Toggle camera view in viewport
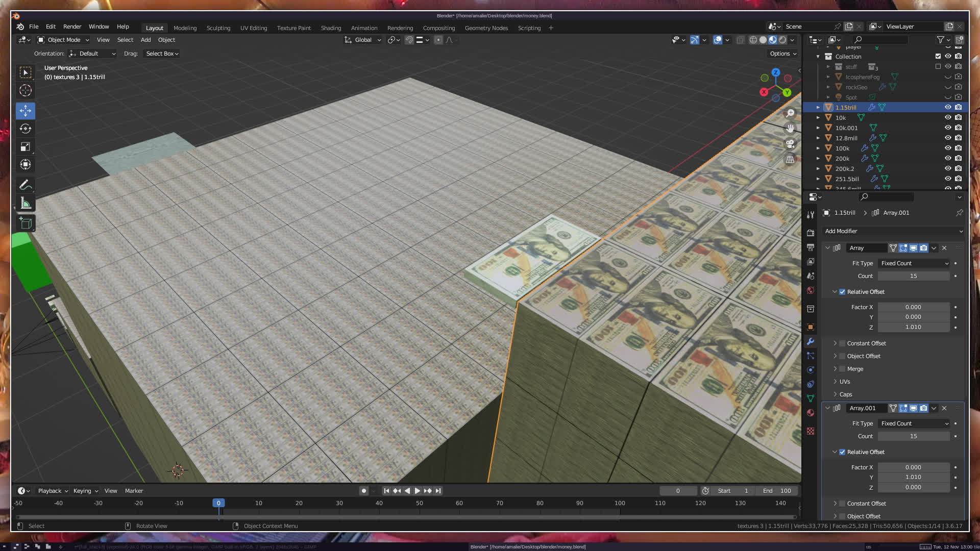 [x=790, y=144]
